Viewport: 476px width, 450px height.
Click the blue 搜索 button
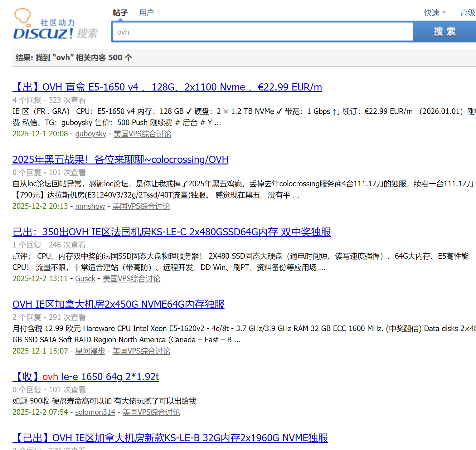click(x=444, y=31)
